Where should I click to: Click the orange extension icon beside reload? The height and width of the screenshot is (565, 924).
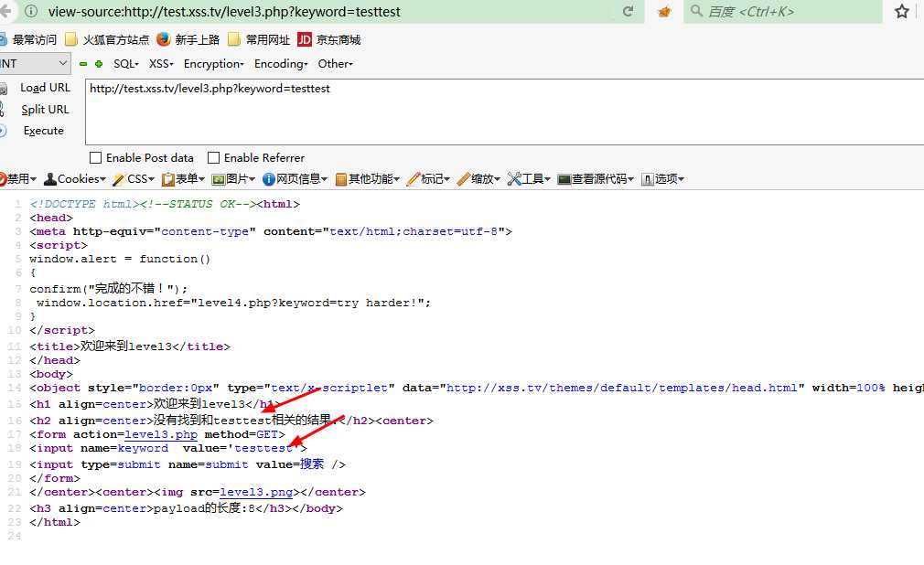(x=664, y=11)
